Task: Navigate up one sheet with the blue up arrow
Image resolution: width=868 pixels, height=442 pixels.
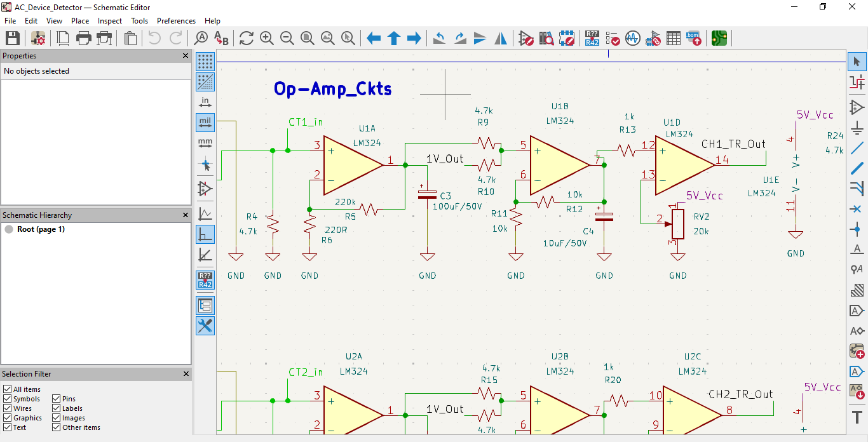Action: coord(394,38)
